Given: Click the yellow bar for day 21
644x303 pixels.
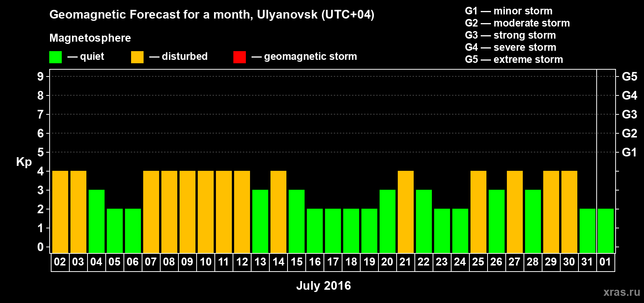Looking at the screenshot, I should point(406,212).
